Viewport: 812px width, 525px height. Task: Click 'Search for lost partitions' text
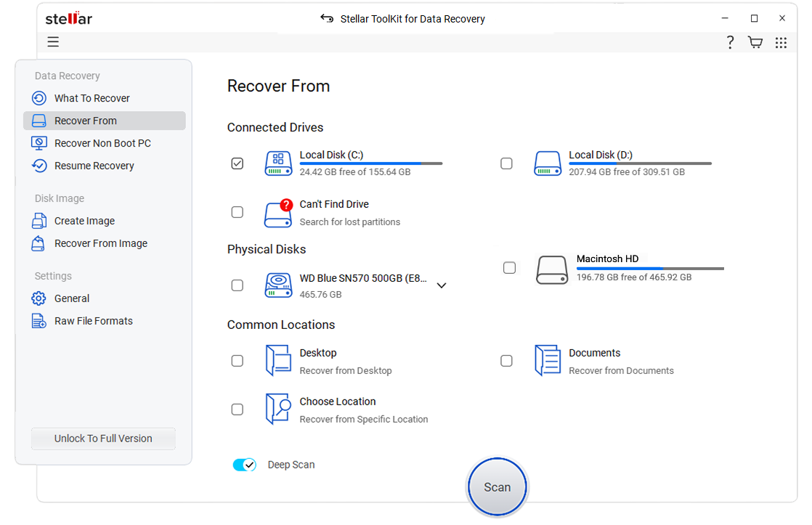click(349, 221)
